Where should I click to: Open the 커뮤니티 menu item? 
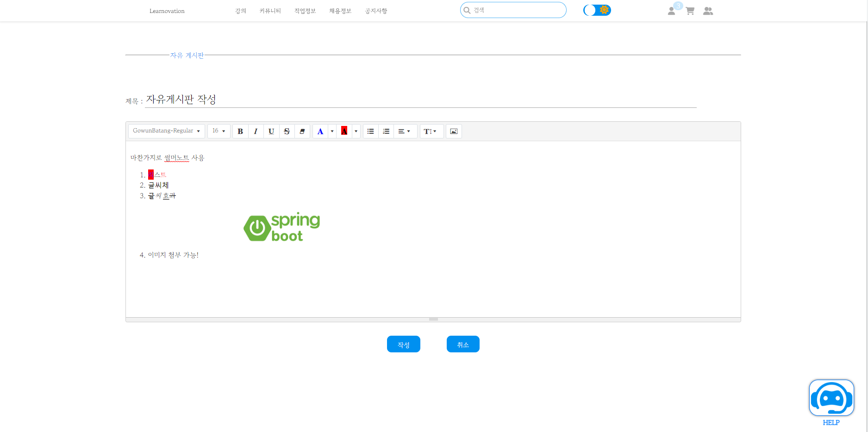pos(270,11)
